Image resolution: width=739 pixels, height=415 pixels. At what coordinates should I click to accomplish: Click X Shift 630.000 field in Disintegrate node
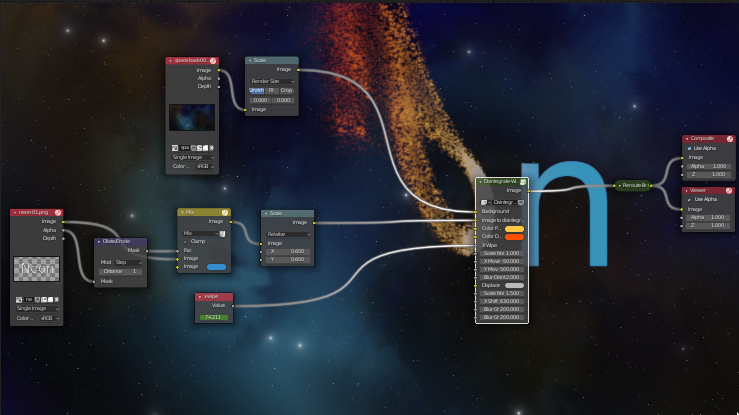point(501,301)
